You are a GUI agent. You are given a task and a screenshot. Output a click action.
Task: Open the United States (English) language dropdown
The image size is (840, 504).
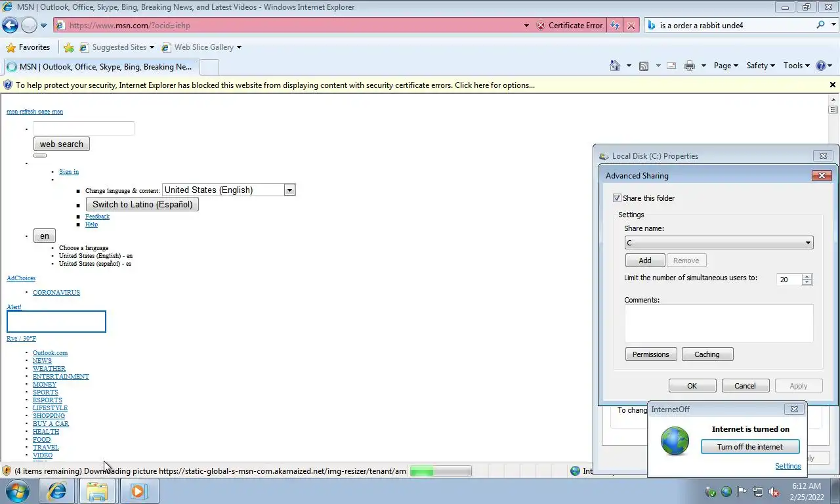click(229, 190)
